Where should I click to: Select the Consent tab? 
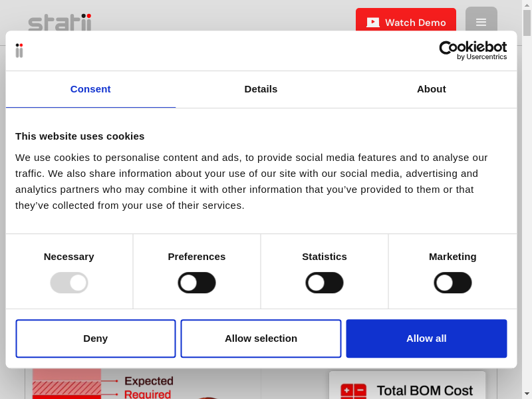tap(90, 89)
